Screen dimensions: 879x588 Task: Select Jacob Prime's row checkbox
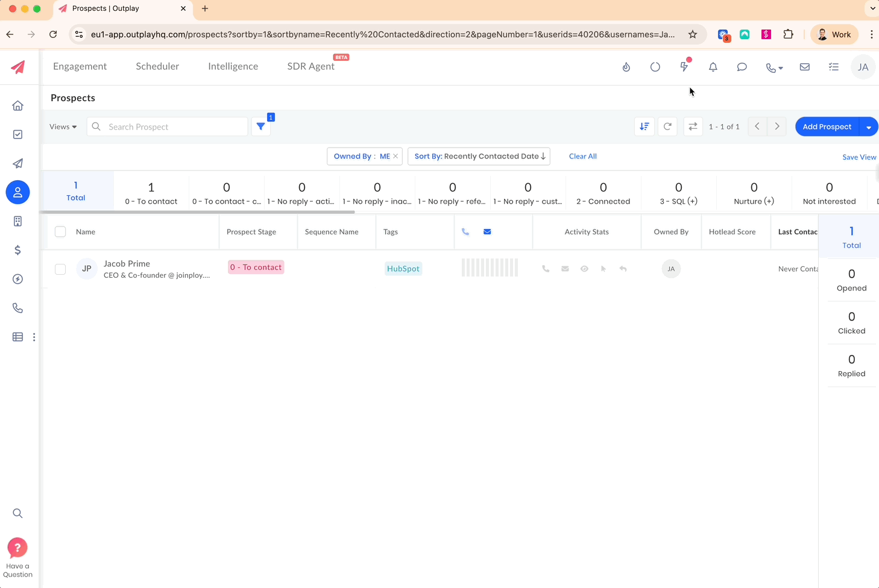60,269
